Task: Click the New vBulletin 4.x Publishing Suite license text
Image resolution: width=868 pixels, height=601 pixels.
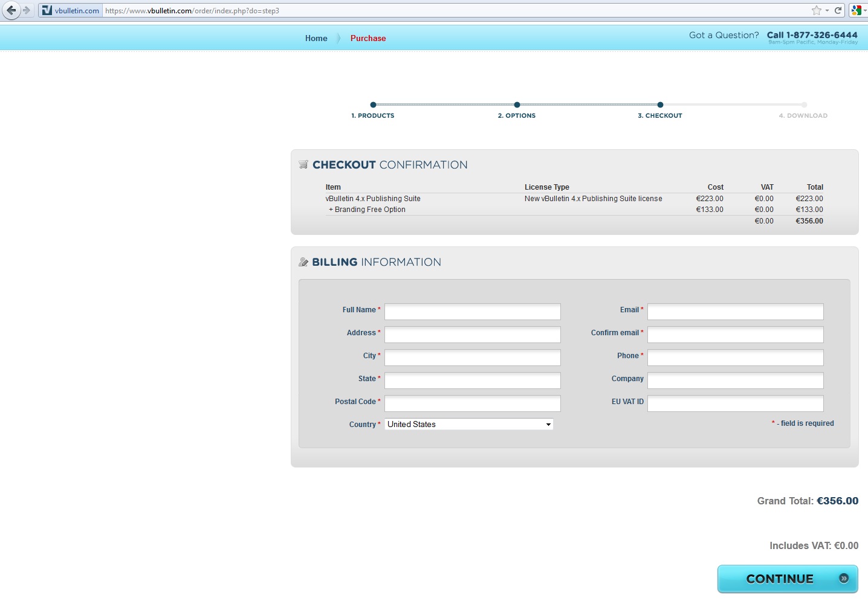Action: pos(594,199)
